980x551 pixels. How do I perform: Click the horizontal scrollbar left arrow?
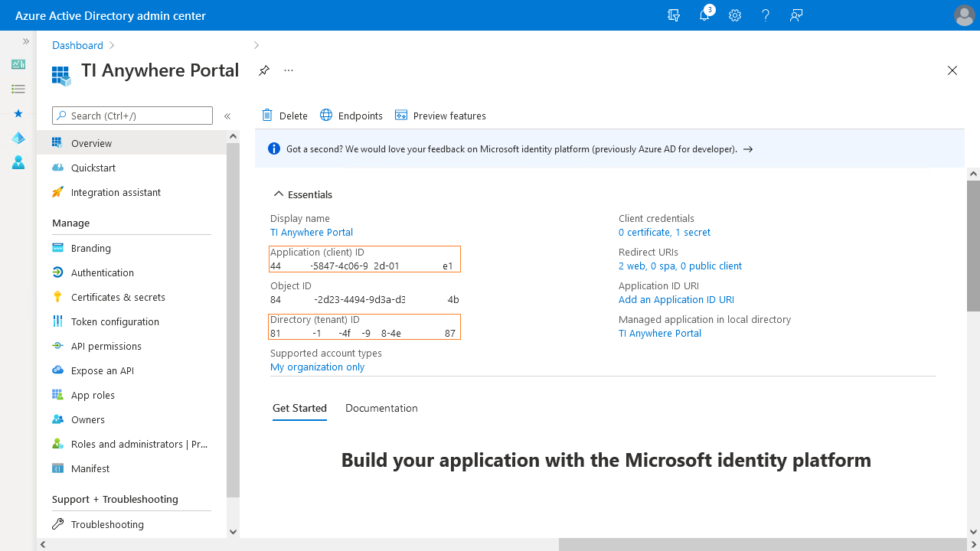click(43, 544)
